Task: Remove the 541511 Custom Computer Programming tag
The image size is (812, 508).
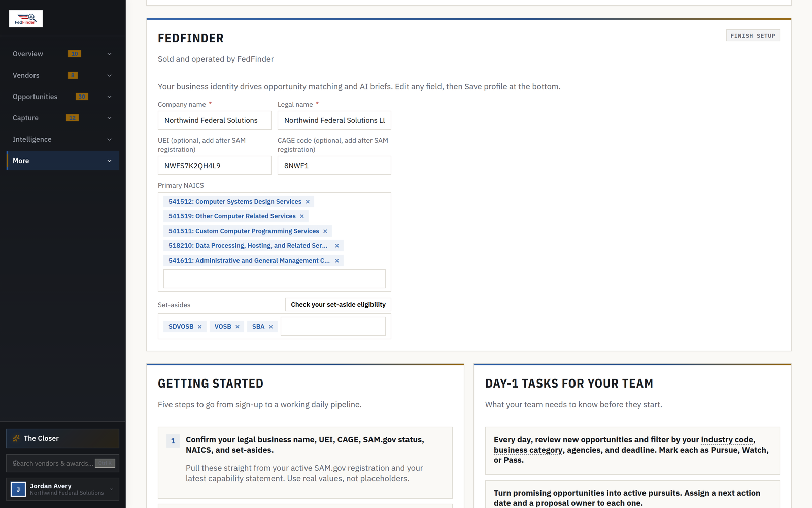Action: point(325,231)
